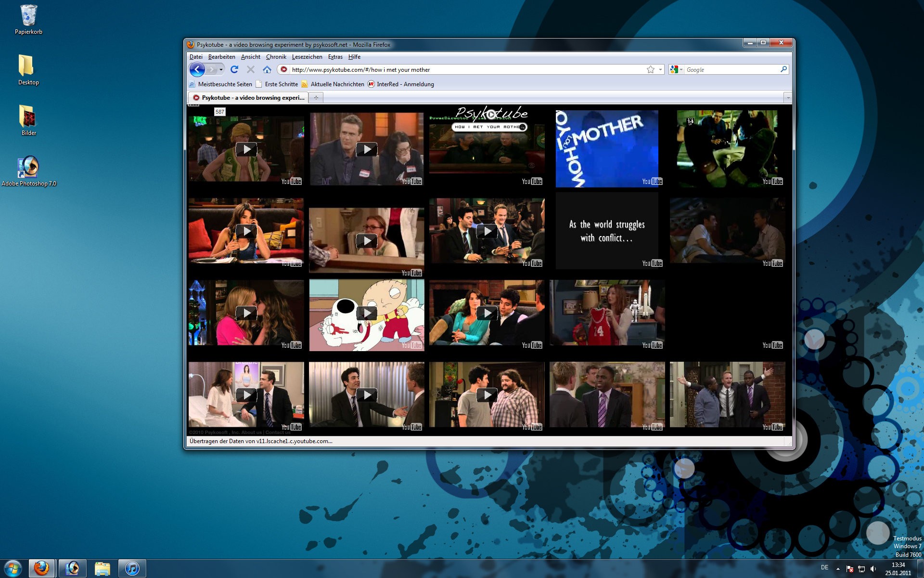Play the video of suited man with name tag
This screenshot has width=924, height=578.
click(x=367, y=149)
